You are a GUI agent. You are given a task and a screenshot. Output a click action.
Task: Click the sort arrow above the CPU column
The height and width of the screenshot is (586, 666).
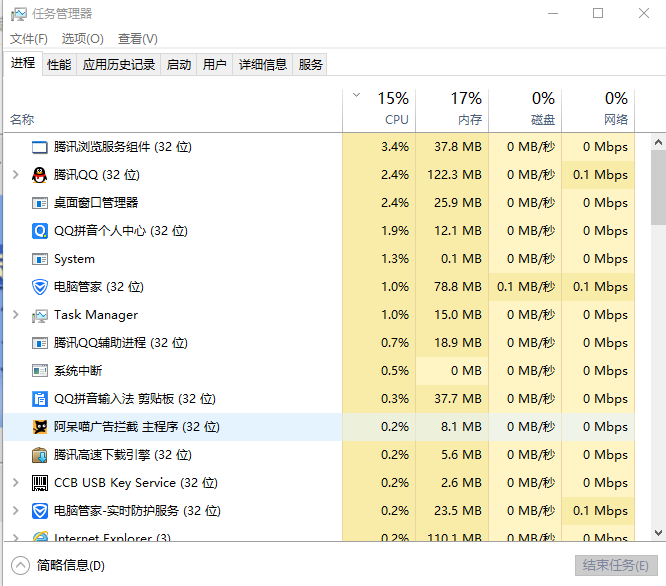point(357,95)
